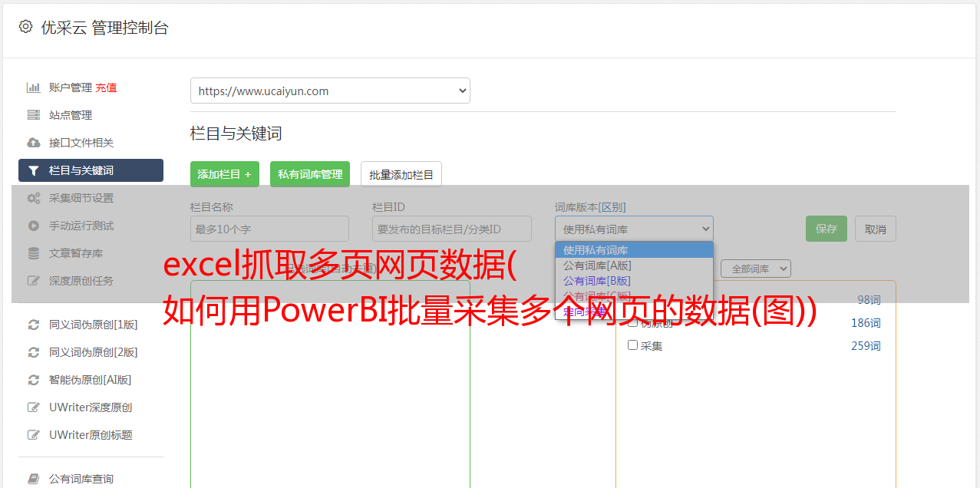
Task: Click the 98词 count text
Action: [869, 300]
